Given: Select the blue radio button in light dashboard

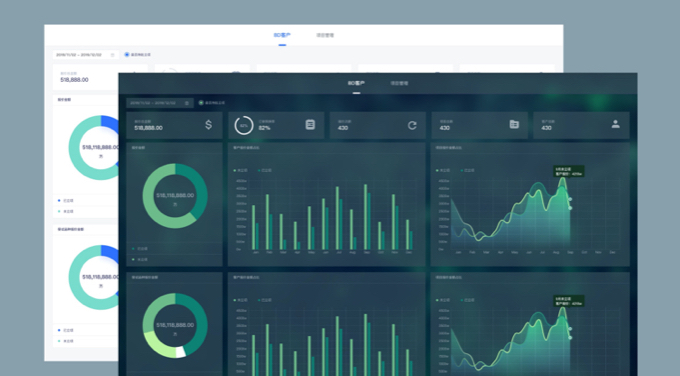Looking at the screenshot, I should (127, 55).
